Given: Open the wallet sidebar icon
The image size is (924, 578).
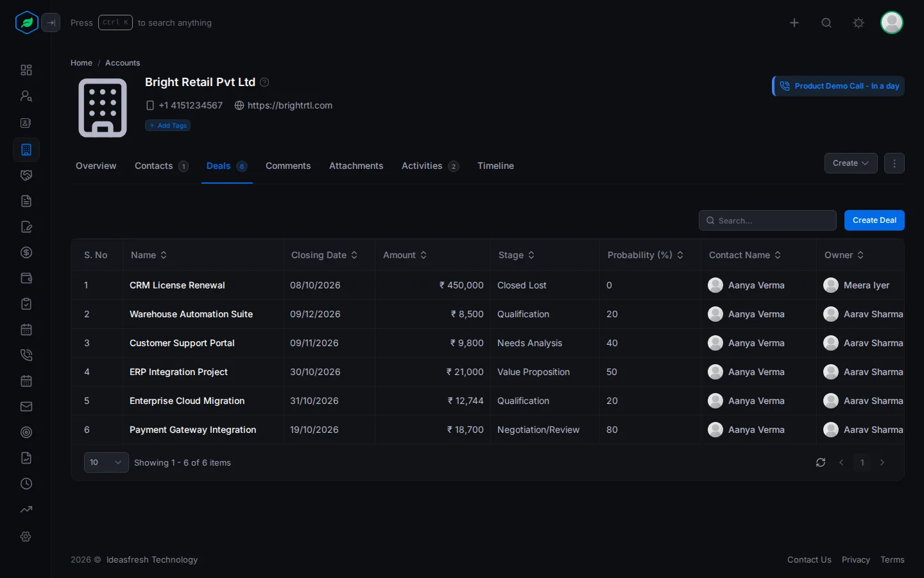Looking at the screenshot, I should coord(26,278).
